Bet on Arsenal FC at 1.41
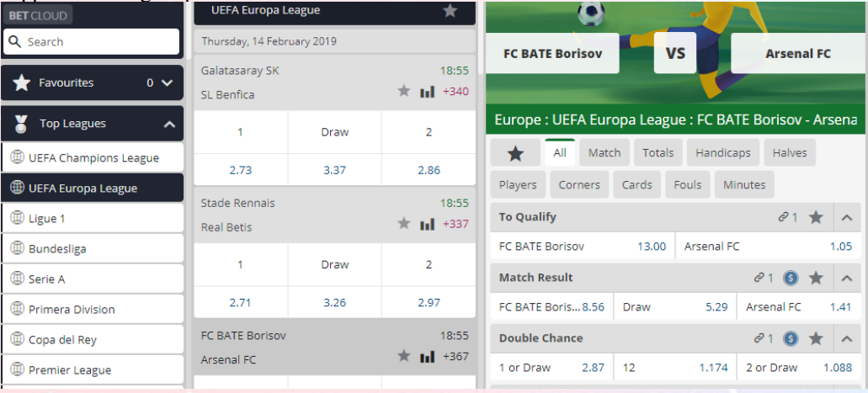The height and width of the screenshot is (393, 868). pyautogui.click(x=798, y=306)
